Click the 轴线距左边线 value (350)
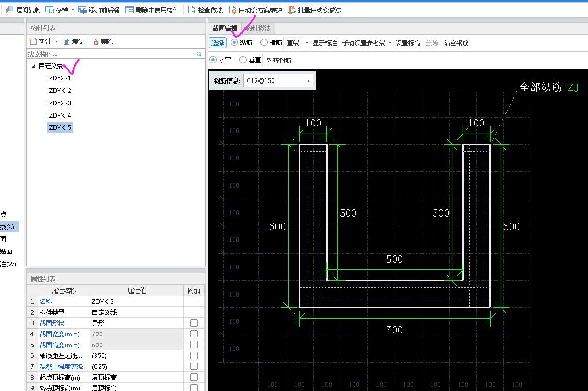This screenshot has height=391, width=588. tap(137, 356)
